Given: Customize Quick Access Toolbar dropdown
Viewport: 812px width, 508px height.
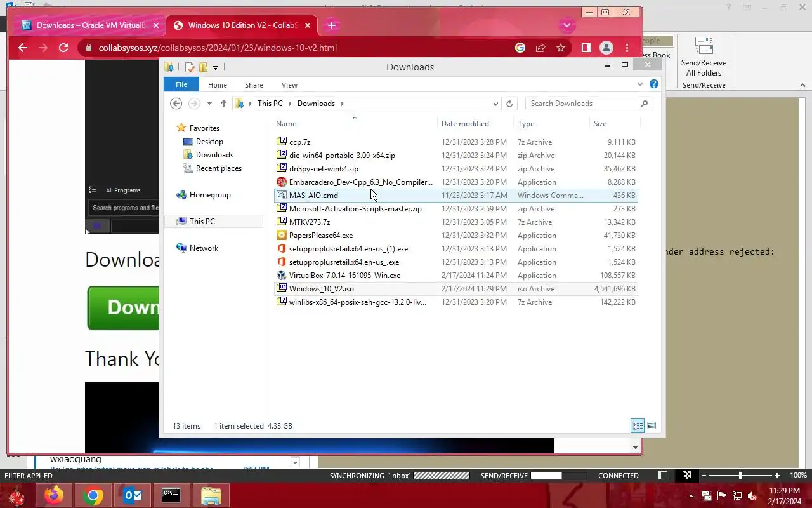Looking at the screenshot, I should [x=216, y=67].
